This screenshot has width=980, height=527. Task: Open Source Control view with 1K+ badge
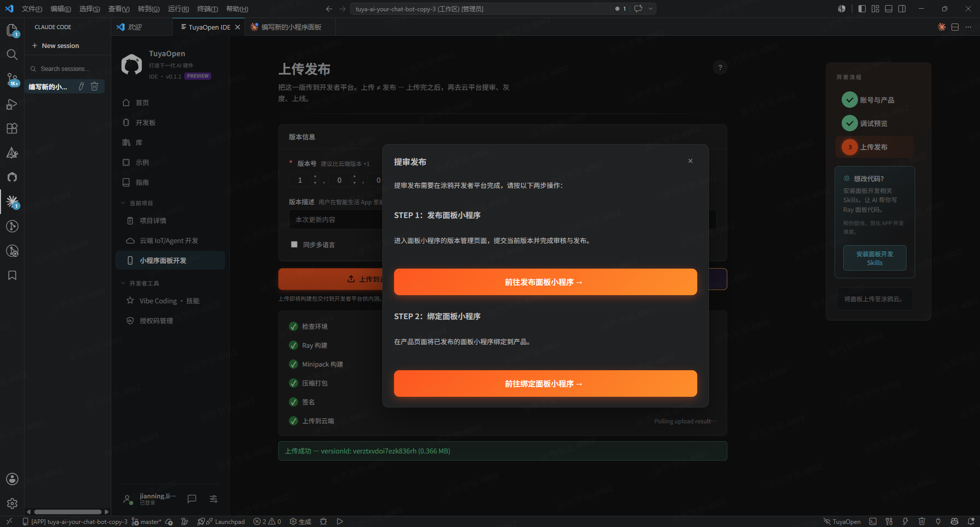click(x=12, y=79)
